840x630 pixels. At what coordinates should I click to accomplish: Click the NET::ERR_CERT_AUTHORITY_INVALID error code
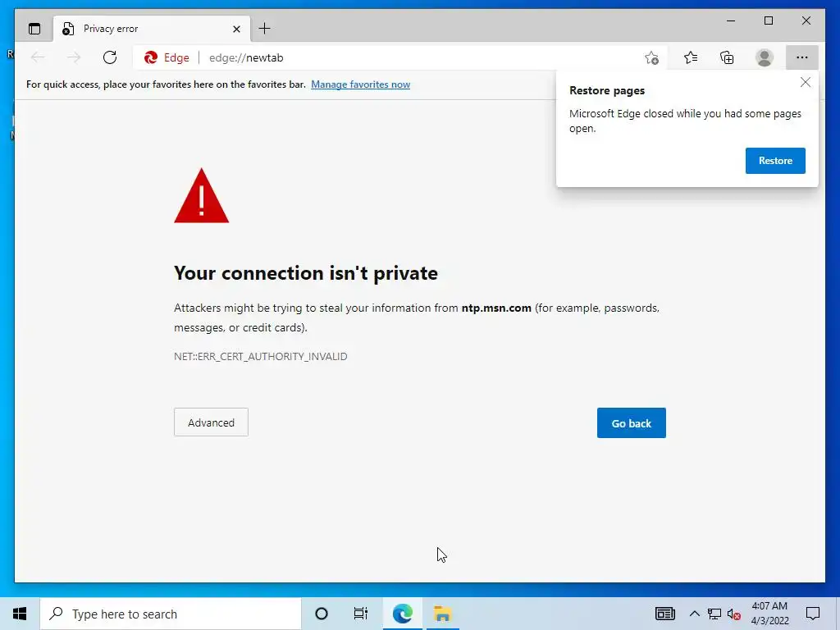[x=260, y=356]
